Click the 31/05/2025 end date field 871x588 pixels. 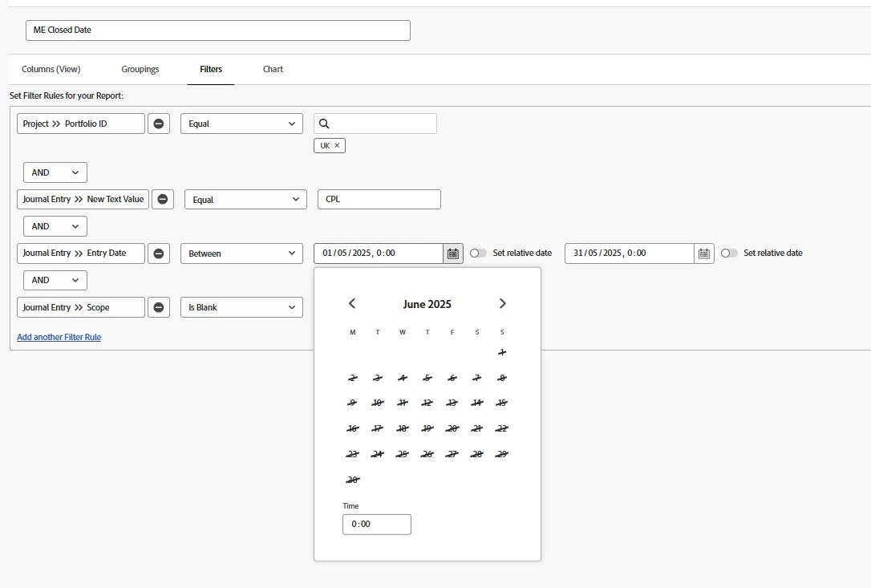(630, 253)
